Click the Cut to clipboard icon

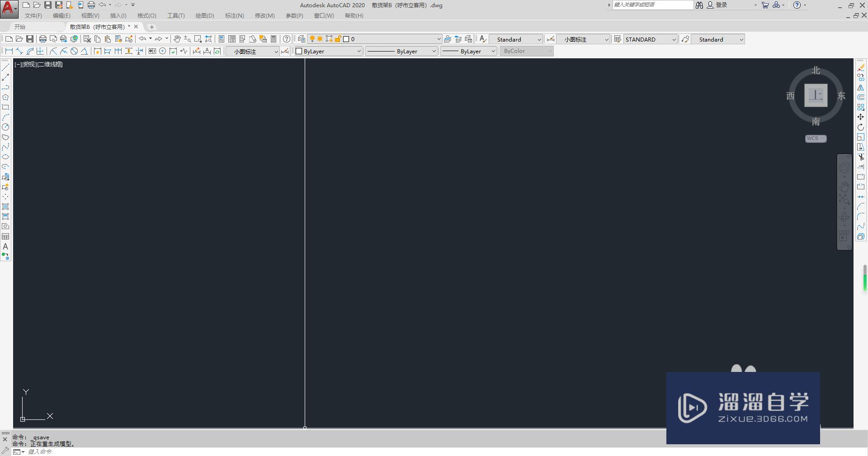(87, 39)
